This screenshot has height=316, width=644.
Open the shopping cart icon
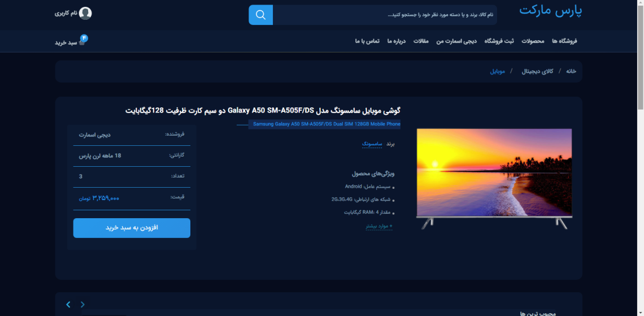82,41
